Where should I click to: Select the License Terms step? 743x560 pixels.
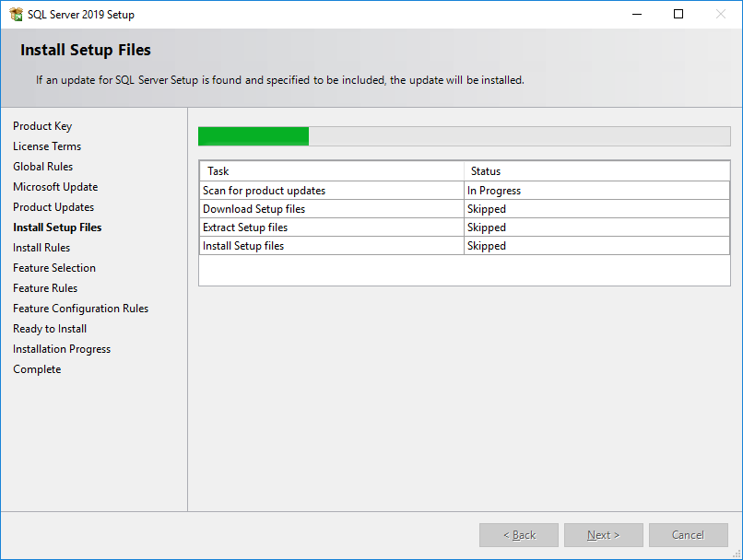47,146
